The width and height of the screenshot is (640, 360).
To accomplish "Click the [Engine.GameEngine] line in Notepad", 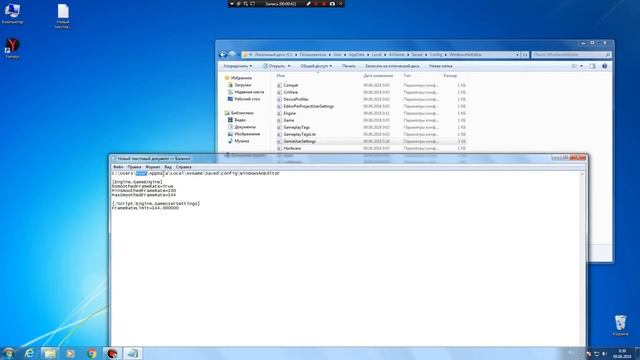I will 137,182.
